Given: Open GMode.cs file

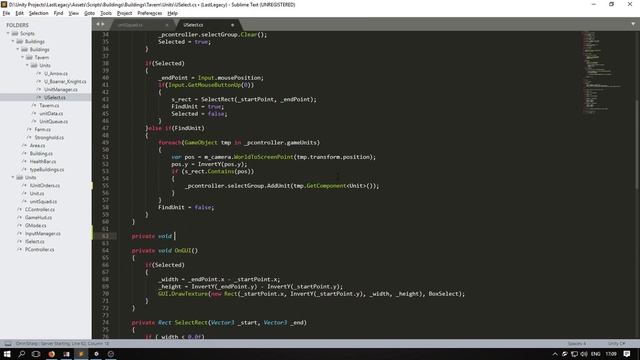Looking at the screenshot, I should click(x=36, y=225).
